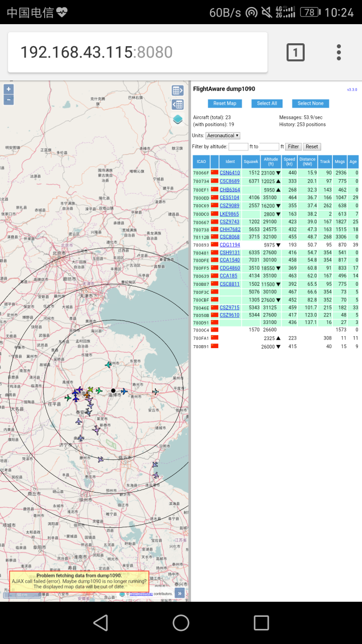This screenshot has height=644, width=362.
Task: Click Select All button
Action: click(x=267, y=103)
